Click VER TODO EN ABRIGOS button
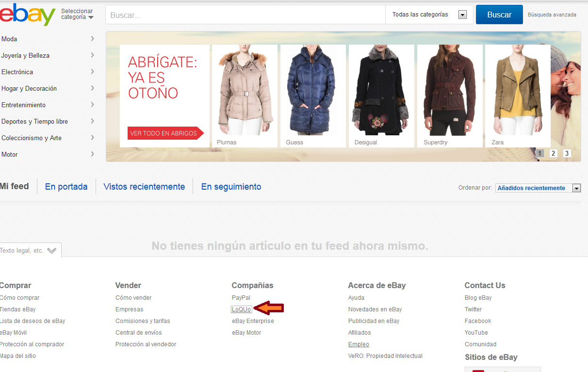Viewport: 588px width, 372px height. point(165,133)
